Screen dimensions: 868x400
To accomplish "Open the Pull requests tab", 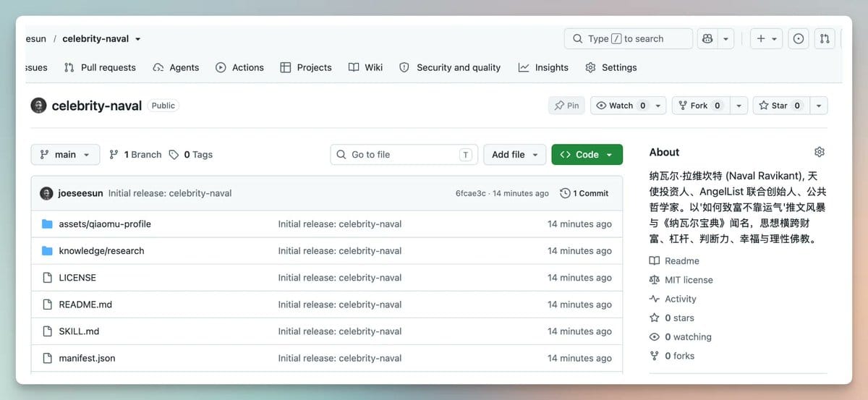I will (x=100, y=67).
